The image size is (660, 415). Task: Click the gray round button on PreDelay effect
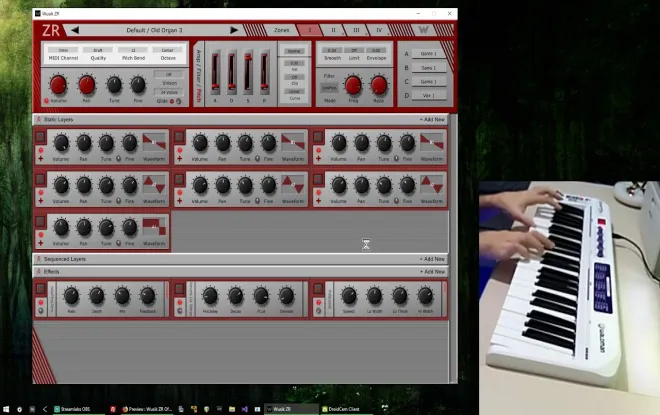[180, 311]
